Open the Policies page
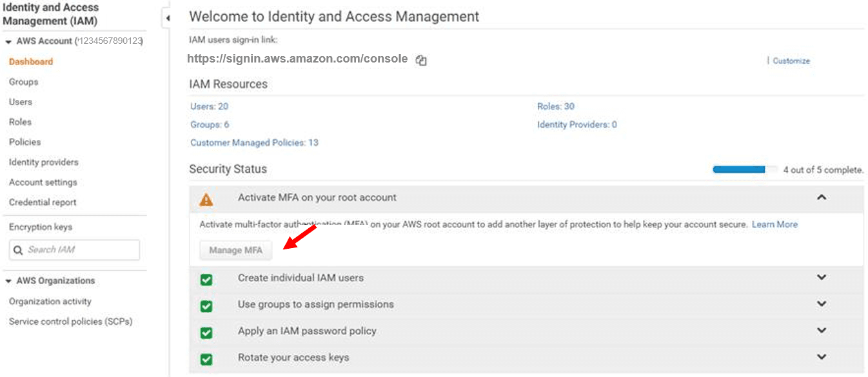 coord(25,142)
